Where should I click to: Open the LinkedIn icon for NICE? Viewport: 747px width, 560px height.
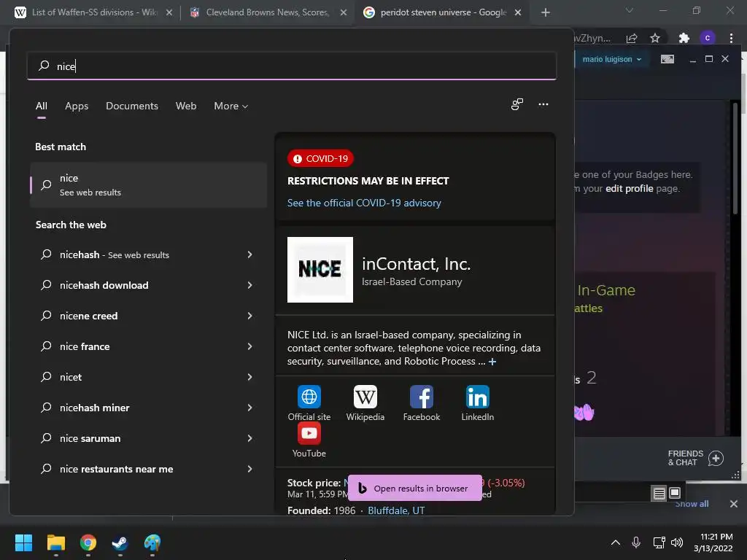477,397
